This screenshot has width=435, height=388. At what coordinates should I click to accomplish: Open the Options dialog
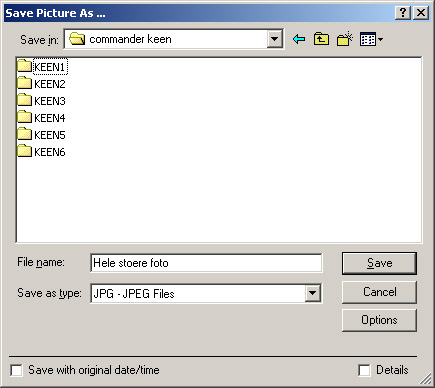click(x=379, y=320)
